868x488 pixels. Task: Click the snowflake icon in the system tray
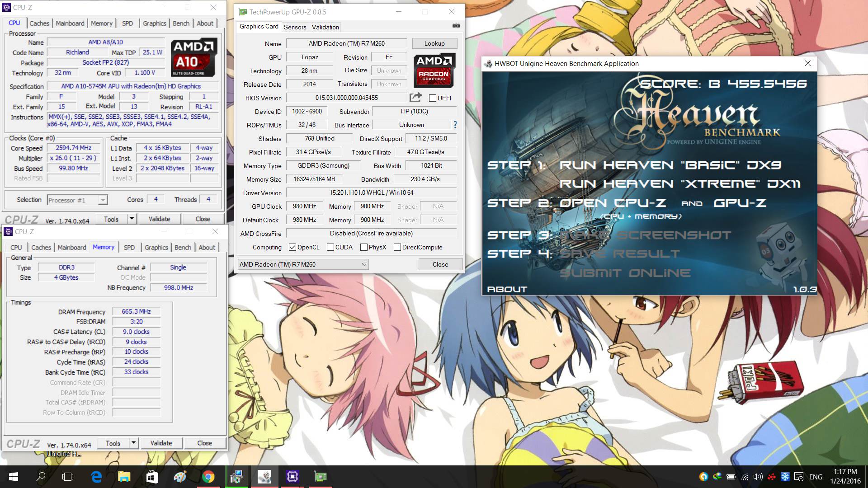[785, 477]
